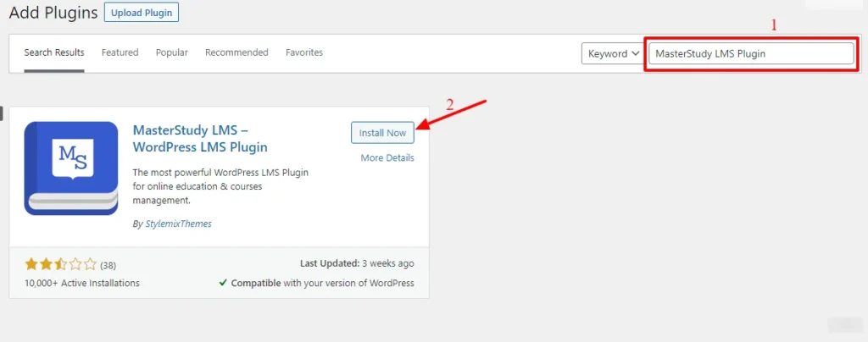The image size is (868, 342).
Task: Open the Recommended tab
Action: [x=236, y=52]
